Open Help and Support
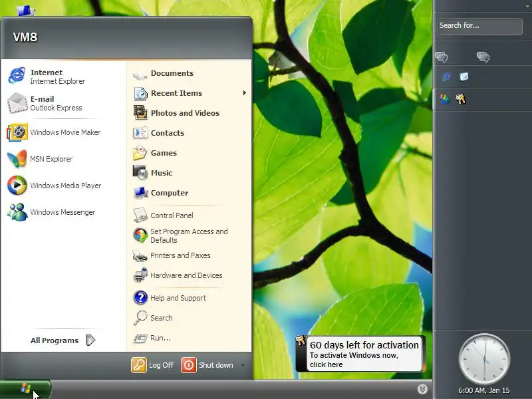 tap(170, 297)
